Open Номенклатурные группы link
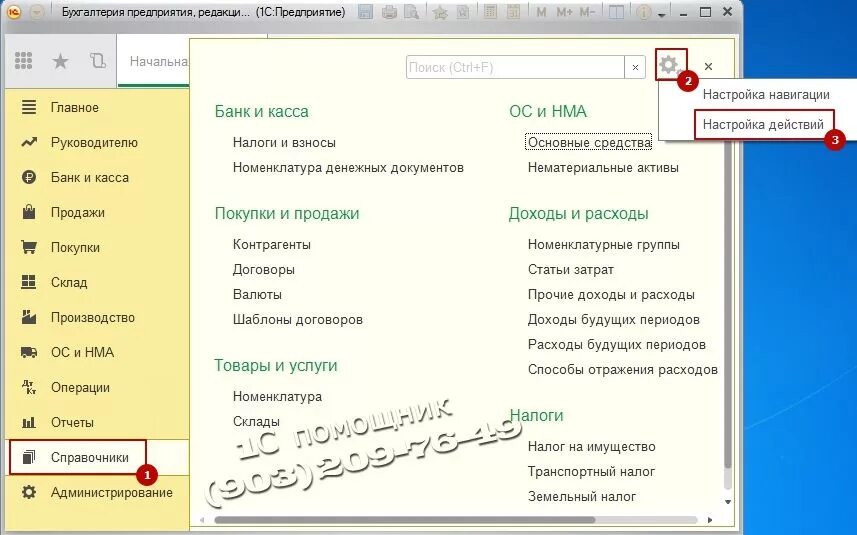The width and height of the screenshot is (857, 535). 603,244
